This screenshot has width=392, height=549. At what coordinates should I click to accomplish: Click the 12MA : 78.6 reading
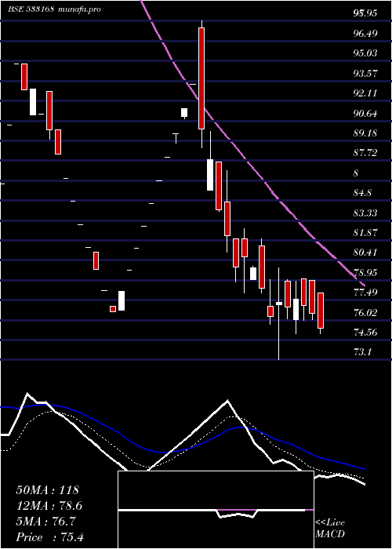click(x=49, y=506)
